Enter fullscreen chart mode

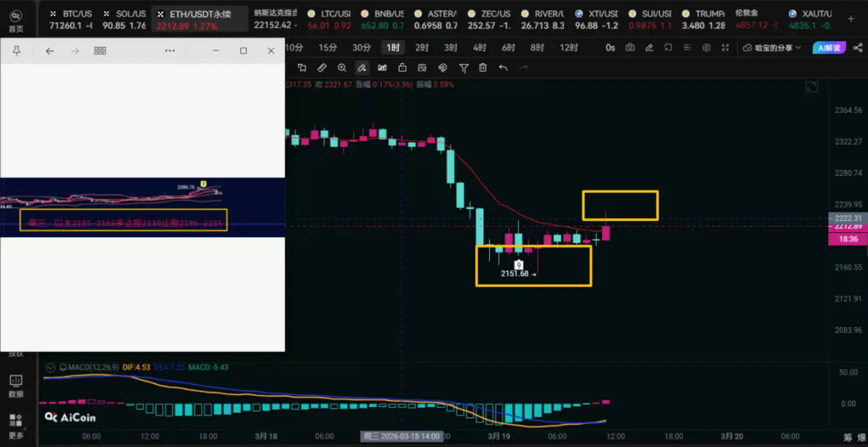tap(726, 48)
